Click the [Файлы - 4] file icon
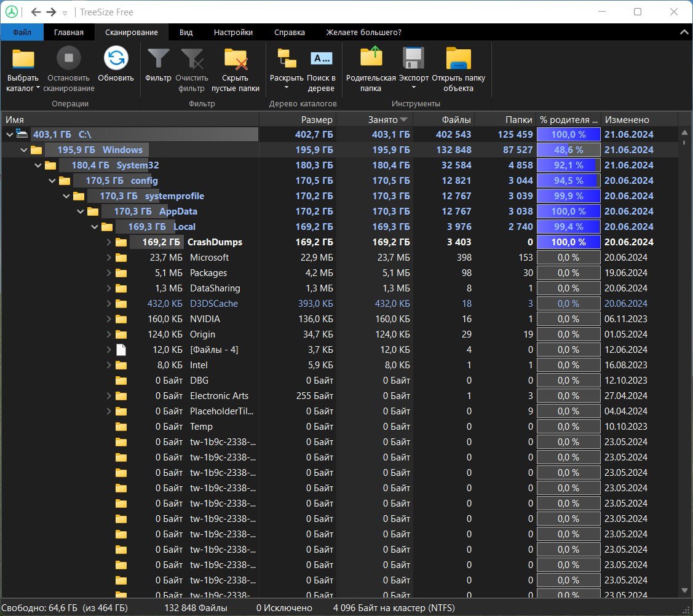The image size is (693, 616). click(121, 350)
